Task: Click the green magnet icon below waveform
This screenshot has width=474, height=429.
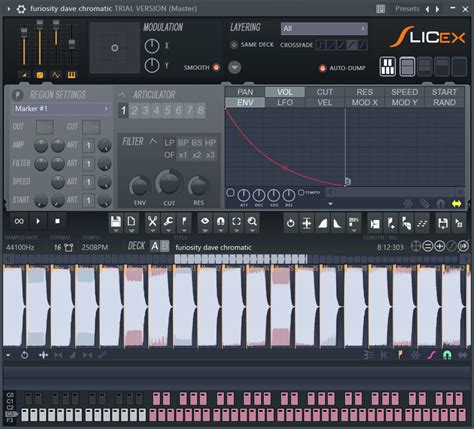Action: click(x=447, y=355)
